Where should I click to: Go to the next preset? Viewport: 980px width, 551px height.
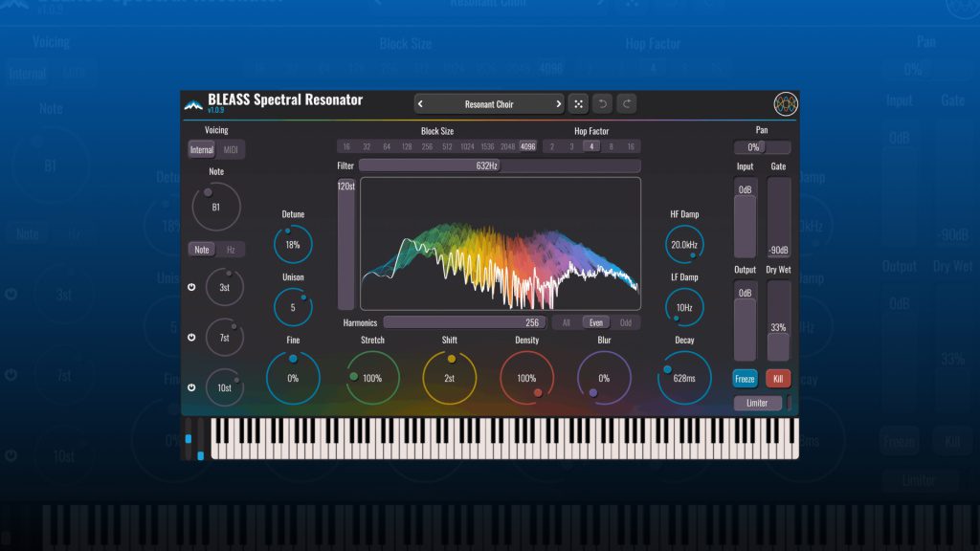[x=558, y=104]
